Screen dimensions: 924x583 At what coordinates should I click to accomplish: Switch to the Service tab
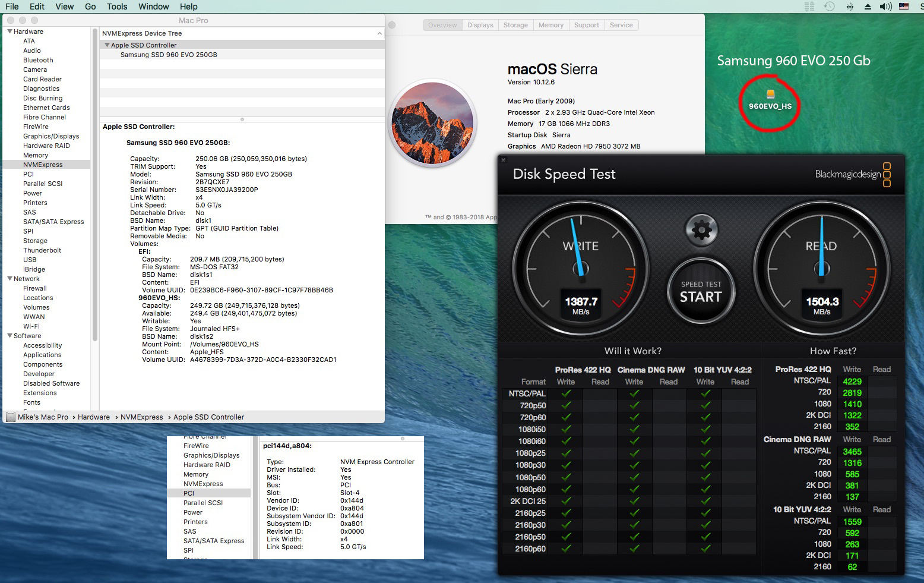[x=621, y=25]
